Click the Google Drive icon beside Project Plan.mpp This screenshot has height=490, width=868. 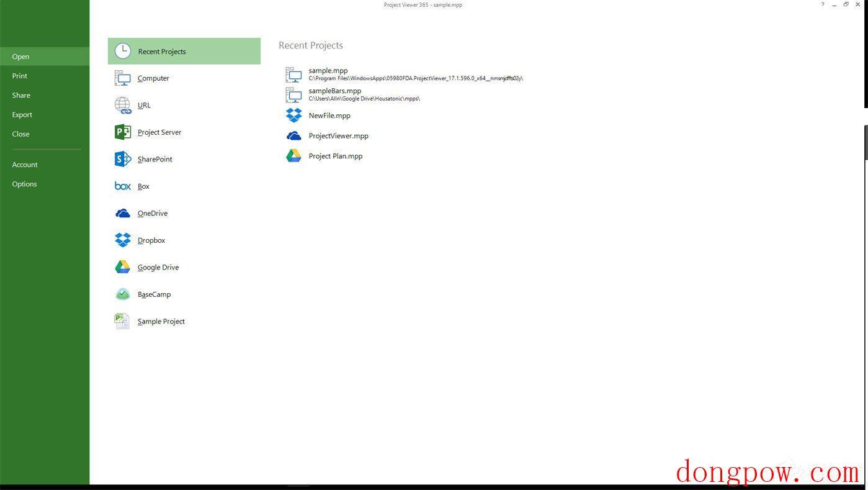293,156
